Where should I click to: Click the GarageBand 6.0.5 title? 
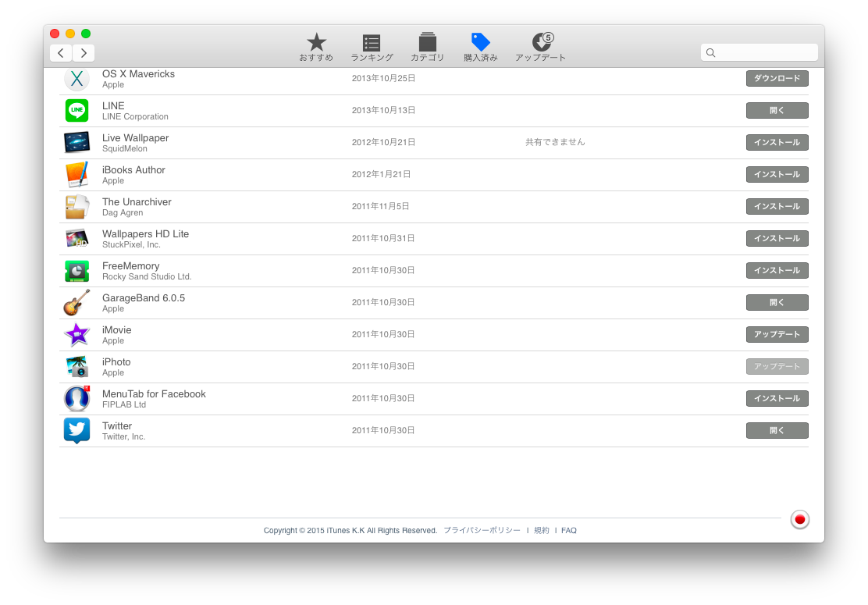(144, 297)
